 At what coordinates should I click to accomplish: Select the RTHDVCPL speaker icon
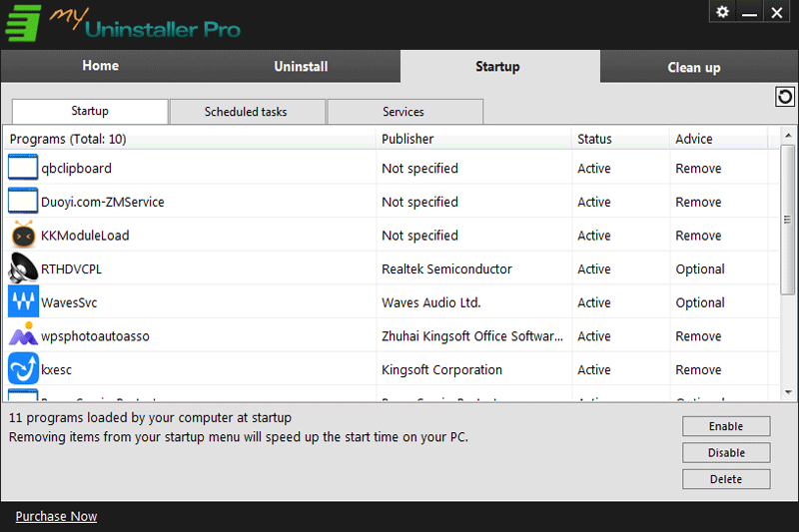coord(23,267)
